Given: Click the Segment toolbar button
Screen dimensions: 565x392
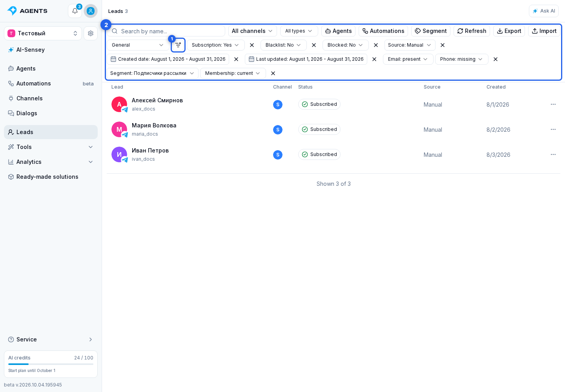Looking at the screenshot, I should pyautogui.click(x=431, y=31).
